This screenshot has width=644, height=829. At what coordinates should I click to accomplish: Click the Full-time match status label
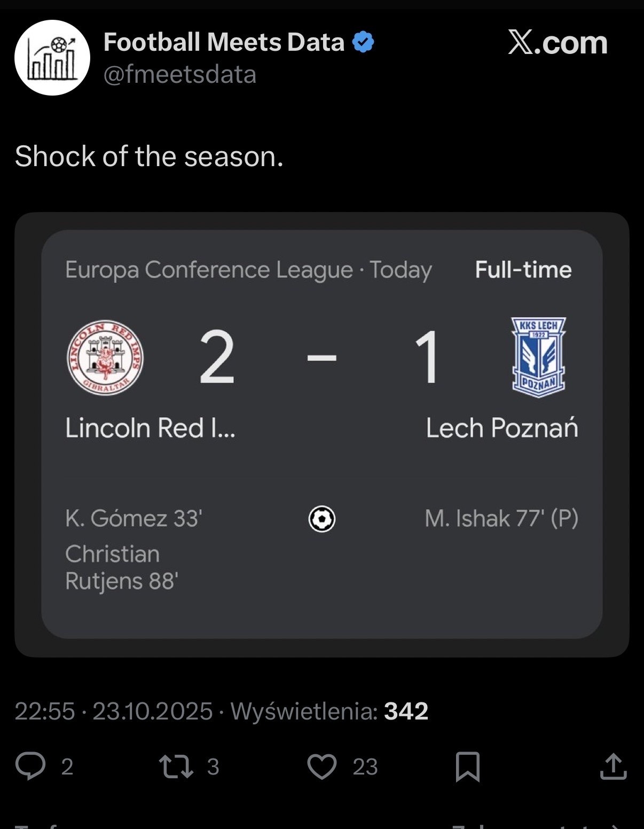tap(523, 270)
